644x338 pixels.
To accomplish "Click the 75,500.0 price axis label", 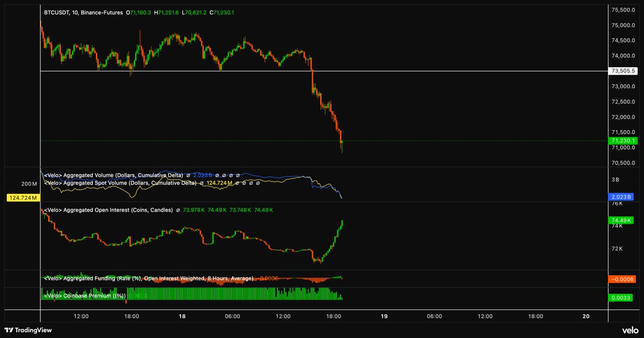I will tap(623, 10).
